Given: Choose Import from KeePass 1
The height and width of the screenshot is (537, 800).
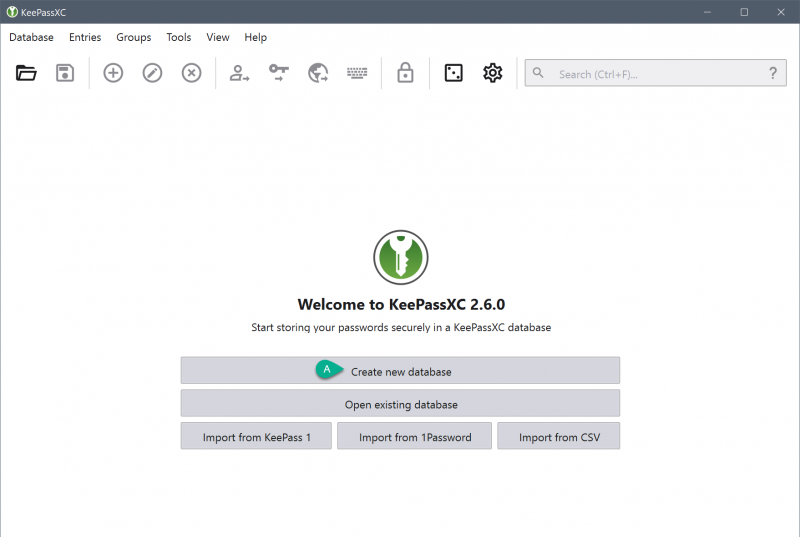Looking at the screenshot, I should pyautogui.click(x=256, y=436).
